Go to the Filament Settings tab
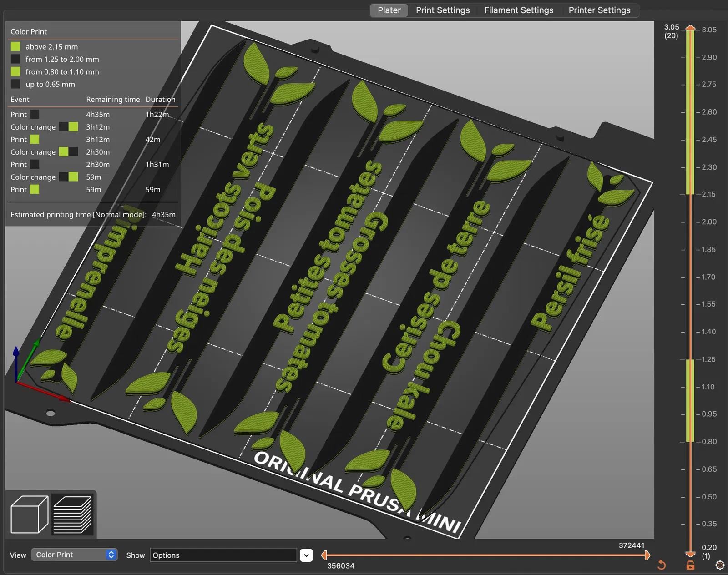This screenshot has width=728, height=575. (x=519, y=10)
